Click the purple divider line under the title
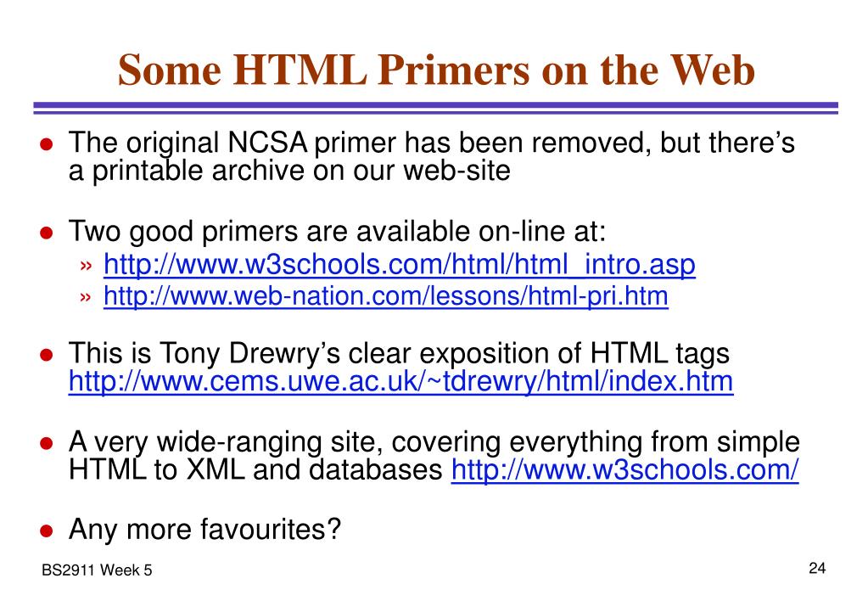This screenshot has width=868, height=601. 435,108
